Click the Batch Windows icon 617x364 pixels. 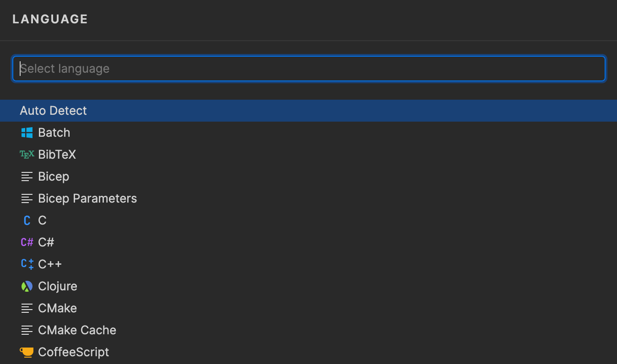(x=27, y=132)
